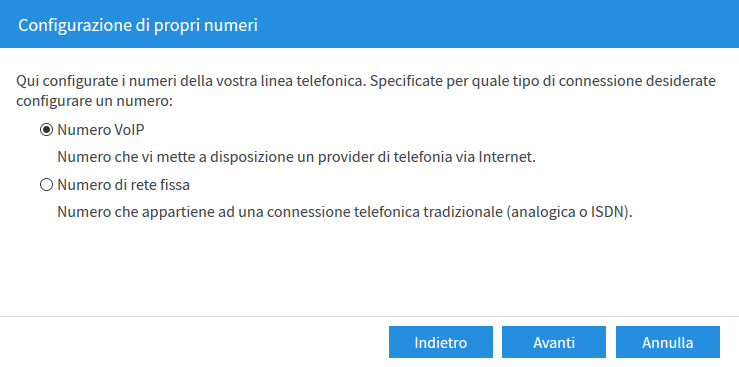This screenshot has height=367, width=739.
Task: Choose the Internet telephony number option circle
Action: [46, 130]
